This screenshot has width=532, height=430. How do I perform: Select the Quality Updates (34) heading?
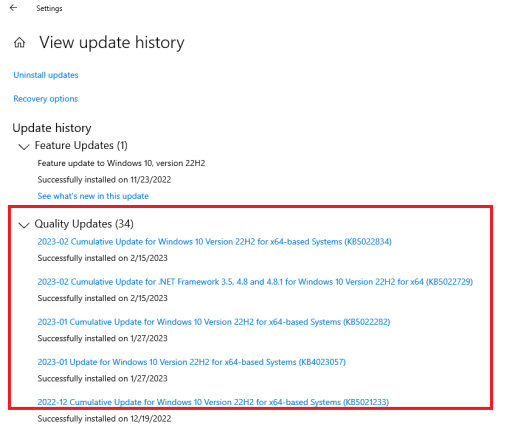point(84,224)
